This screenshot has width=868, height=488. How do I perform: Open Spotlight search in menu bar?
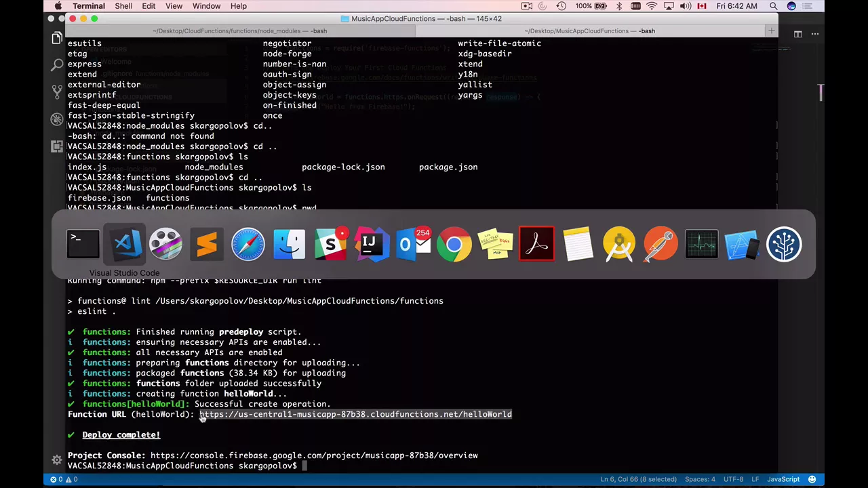tap(774, 6)
